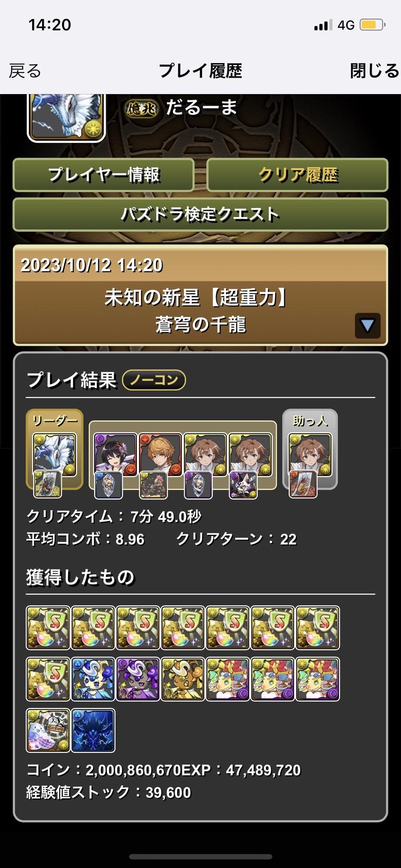Select the blond man team member icon

[x=160, y=454]
